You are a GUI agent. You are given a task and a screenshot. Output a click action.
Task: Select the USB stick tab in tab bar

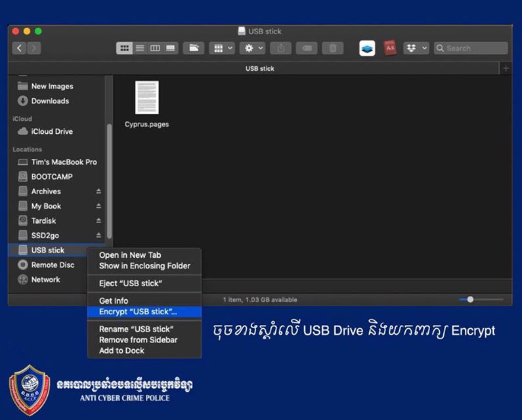click(x=259, y=68)
